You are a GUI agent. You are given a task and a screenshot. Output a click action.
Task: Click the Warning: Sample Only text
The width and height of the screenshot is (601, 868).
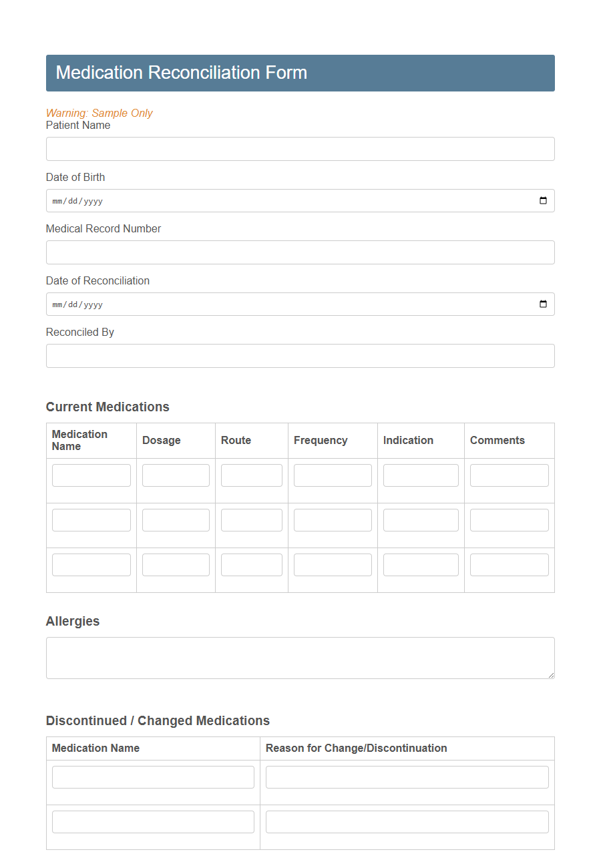(99, 113)
